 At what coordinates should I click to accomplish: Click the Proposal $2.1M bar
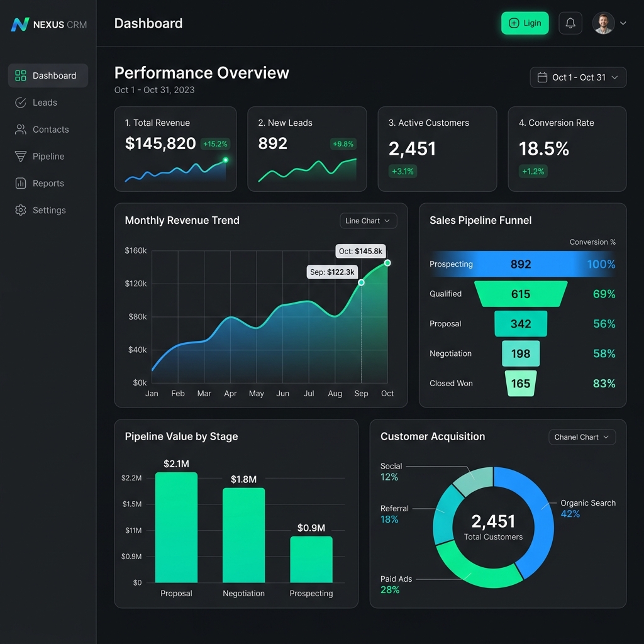176,528
